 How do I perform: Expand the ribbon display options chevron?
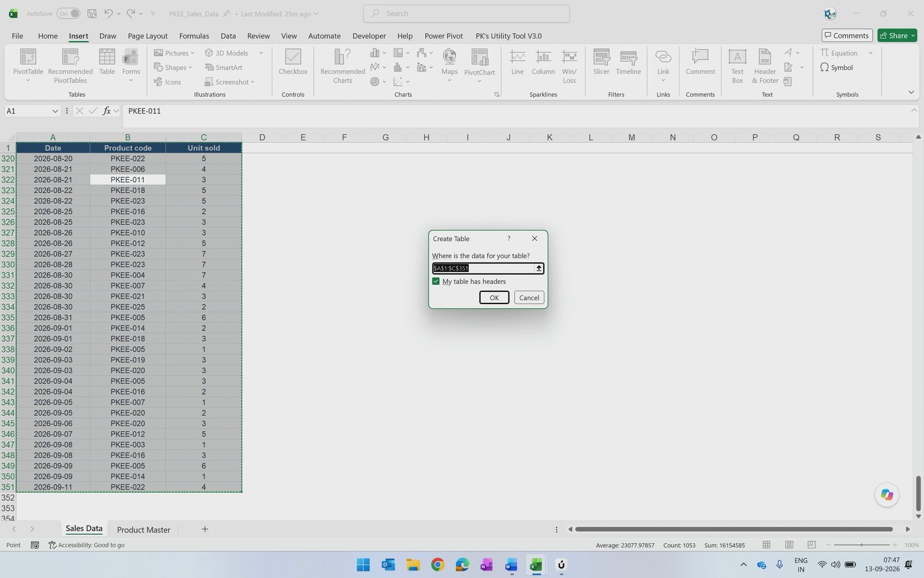(x=911, y=92)
